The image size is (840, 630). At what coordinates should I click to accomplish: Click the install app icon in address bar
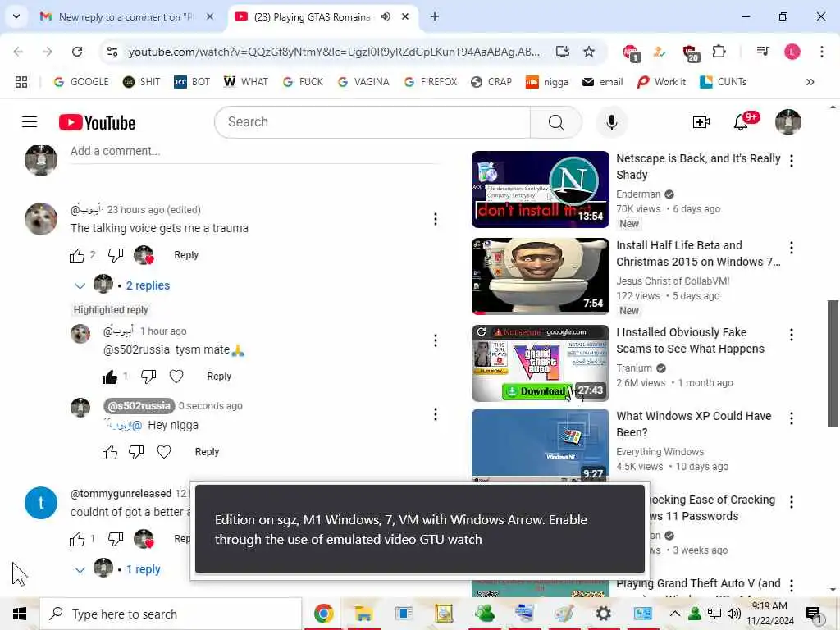(x=562, y=52)
